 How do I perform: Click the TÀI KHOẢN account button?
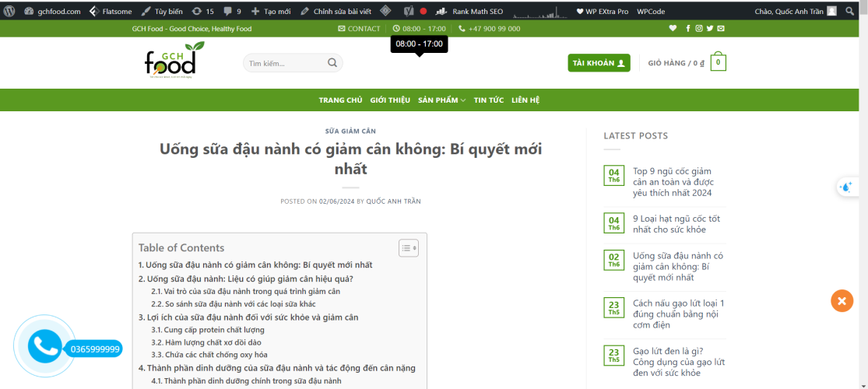tap(599, 63)
